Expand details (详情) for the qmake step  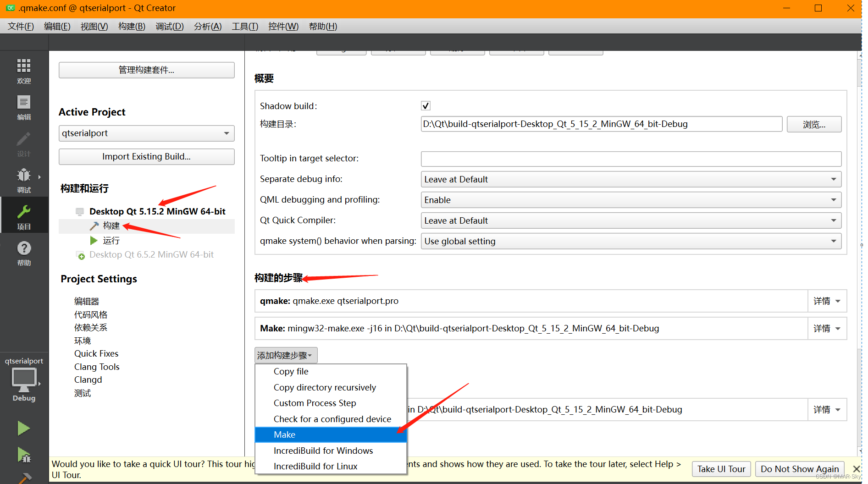(x=827, y=301)
